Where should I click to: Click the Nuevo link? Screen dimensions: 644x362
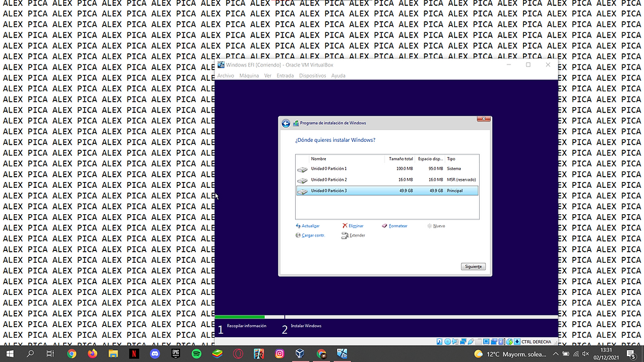click(439, 226)
